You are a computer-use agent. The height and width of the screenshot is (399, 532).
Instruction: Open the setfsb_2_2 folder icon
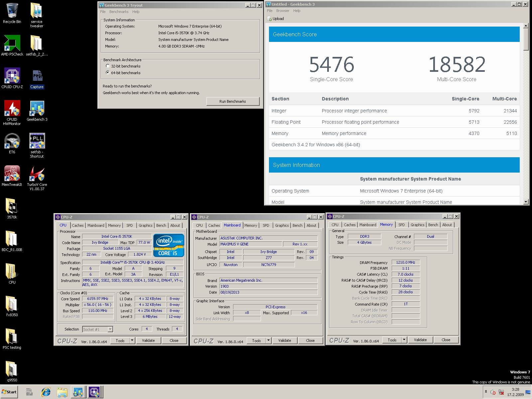(x=37, y=46)
